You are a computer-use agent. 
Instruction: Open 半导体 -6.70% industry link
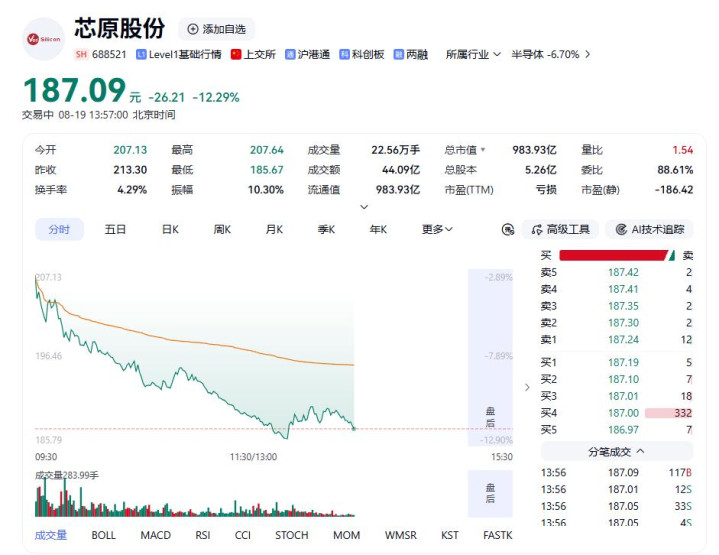coord(551,55)
